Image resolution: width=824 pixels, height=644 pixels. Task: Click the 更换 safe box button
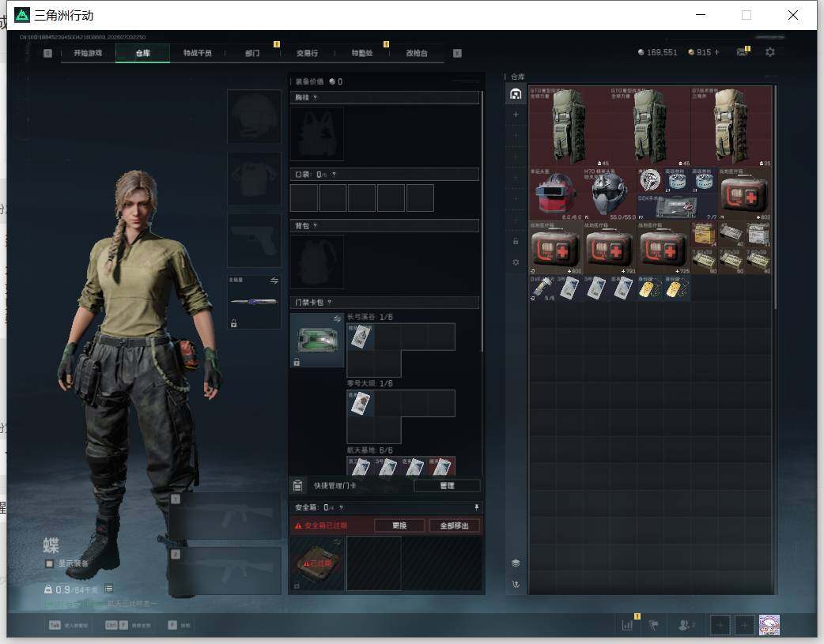point(399,525)
